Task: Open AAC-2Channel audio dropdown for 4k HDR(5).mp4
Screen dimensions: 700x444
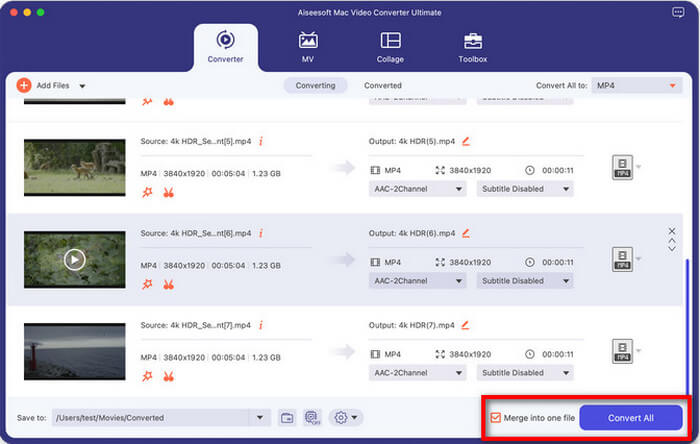Action: (x=417, y=189)
